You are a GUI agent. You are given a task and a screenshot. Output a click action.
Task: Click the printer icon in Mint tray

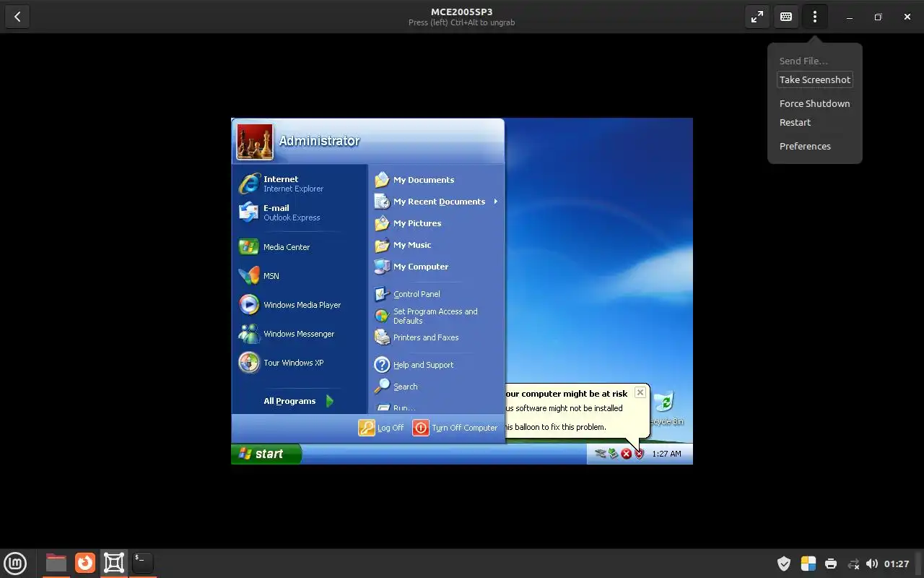pyautogui.click(x=831, y=564)
